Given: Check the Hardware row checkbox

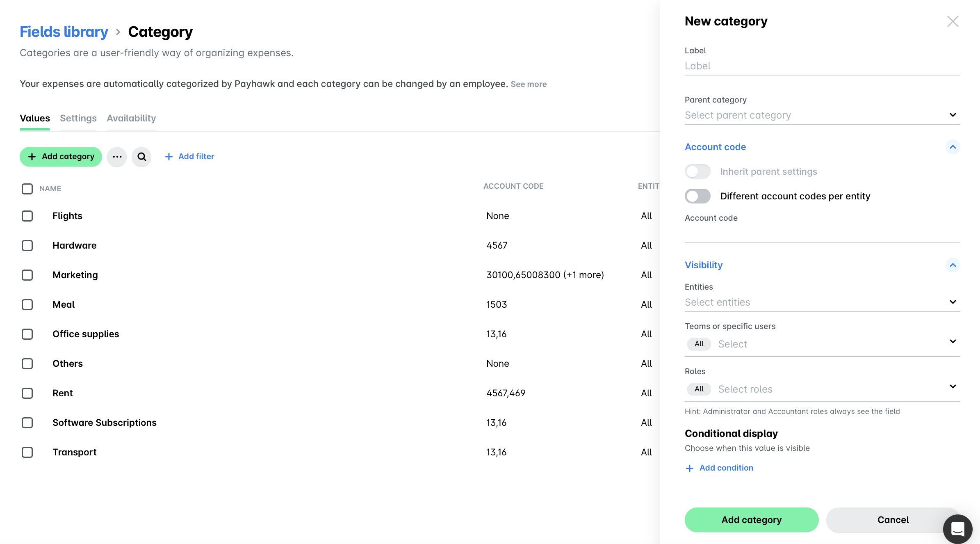Looking at the screenshot, I should pyautogui.click(x=27, y=245).
